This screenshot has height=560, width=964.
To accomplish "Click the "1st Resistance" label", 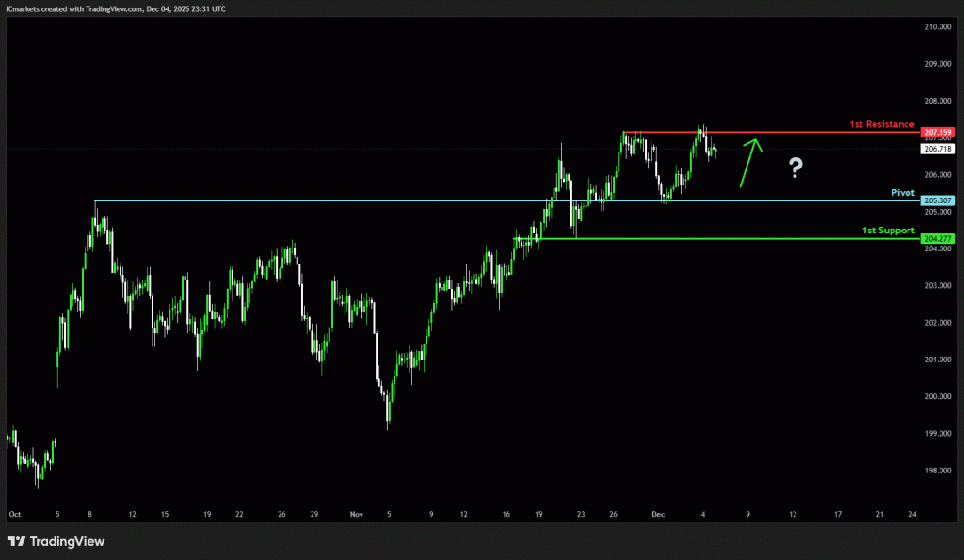I will (x=881, y=124).
